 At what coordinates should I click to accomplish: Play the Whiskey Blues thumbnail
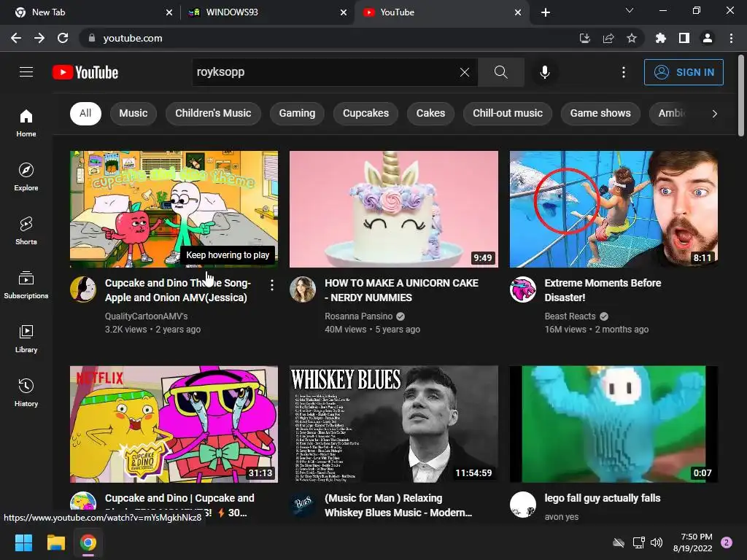click(393, 424)
